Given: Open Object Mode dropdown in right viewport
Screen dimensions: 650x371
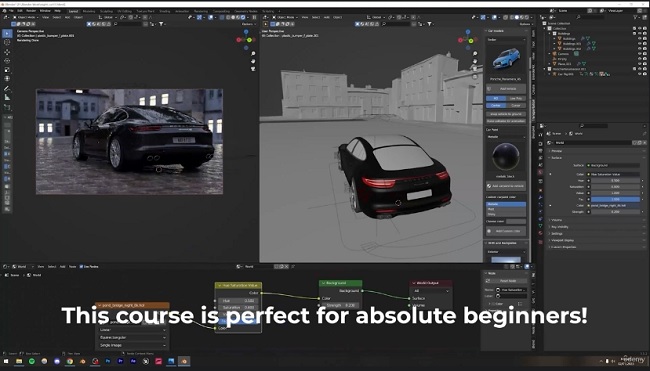Looking at the screenshot, I should click(x=286, y=17).
